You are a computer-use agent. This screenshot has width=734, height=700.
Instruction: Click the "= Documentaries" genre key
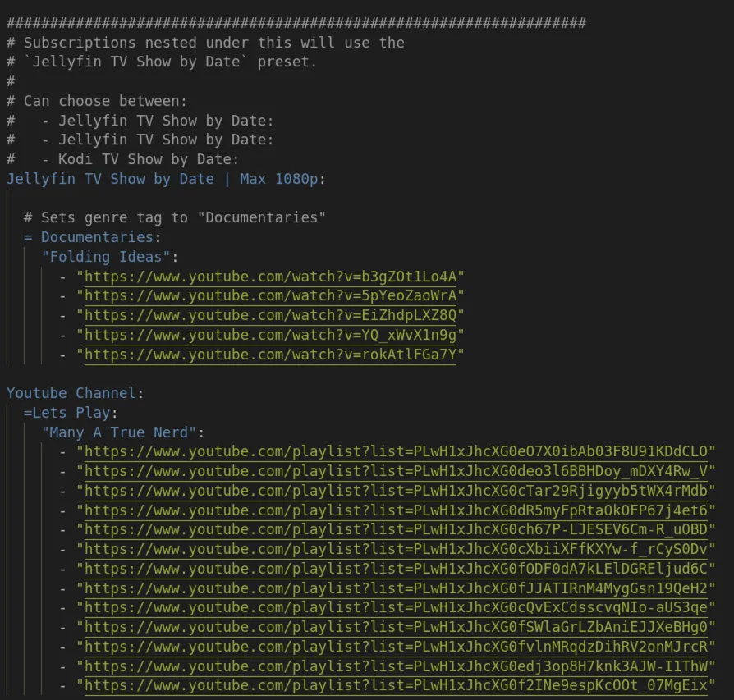click(x=89, y=237)
